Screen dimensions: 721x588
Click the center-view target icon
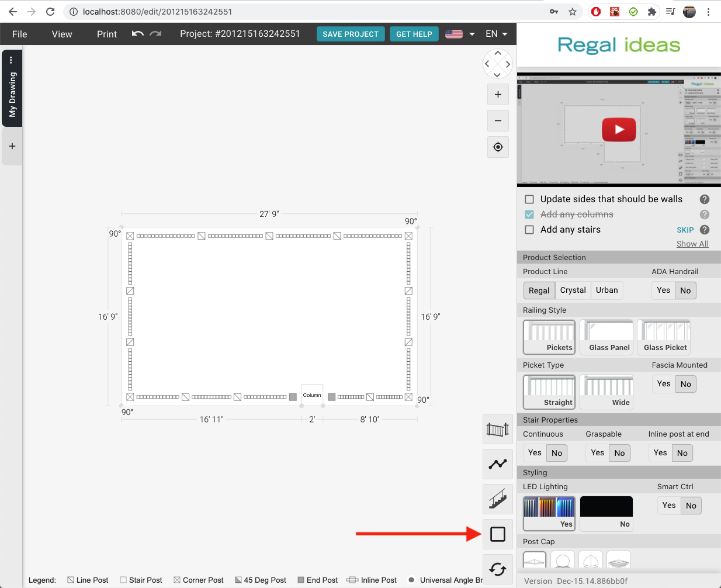(497, 147)
